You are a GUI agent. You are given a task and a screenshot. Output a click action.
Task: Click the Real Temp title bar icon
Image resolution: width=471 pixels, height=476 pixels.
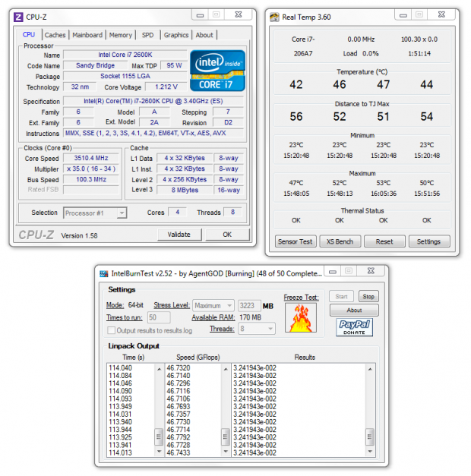pos(274,17)
